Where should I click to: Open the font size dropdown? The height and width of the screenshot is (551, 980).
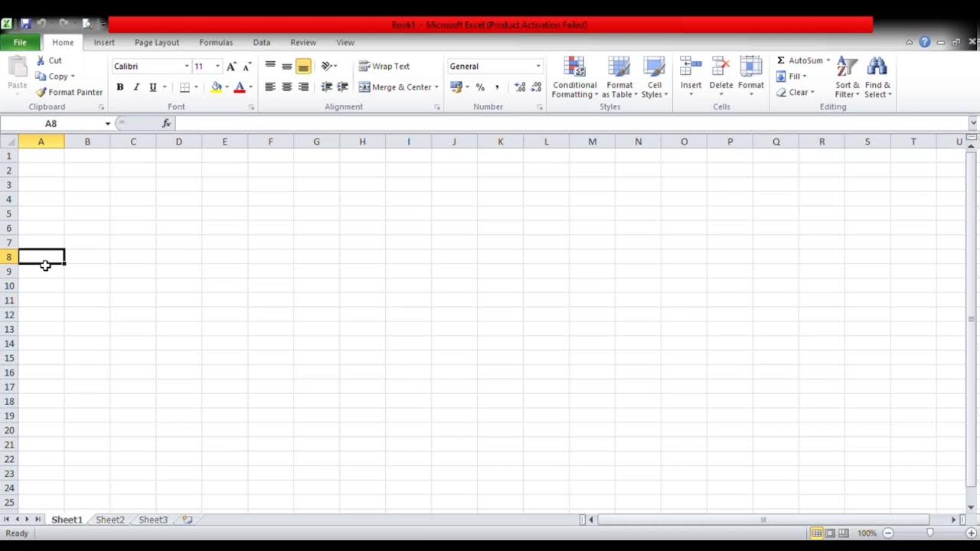click(217, 67)
